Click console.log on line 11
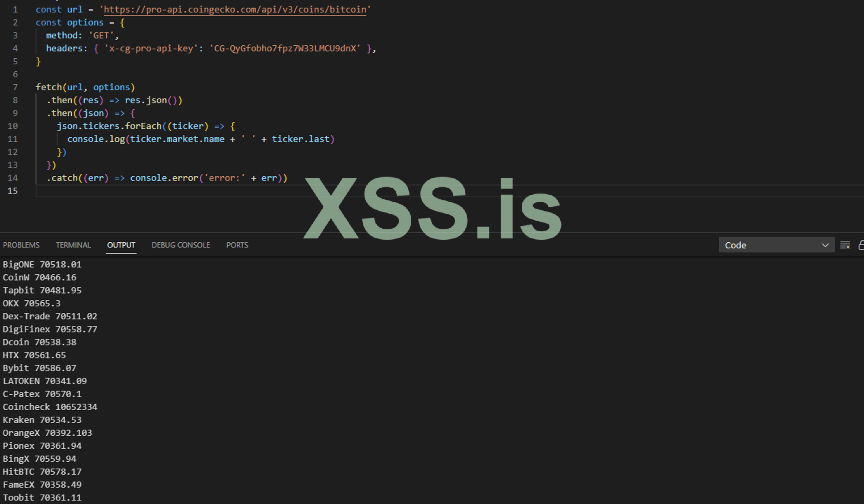The image size is (864, 504). point(96,139)
